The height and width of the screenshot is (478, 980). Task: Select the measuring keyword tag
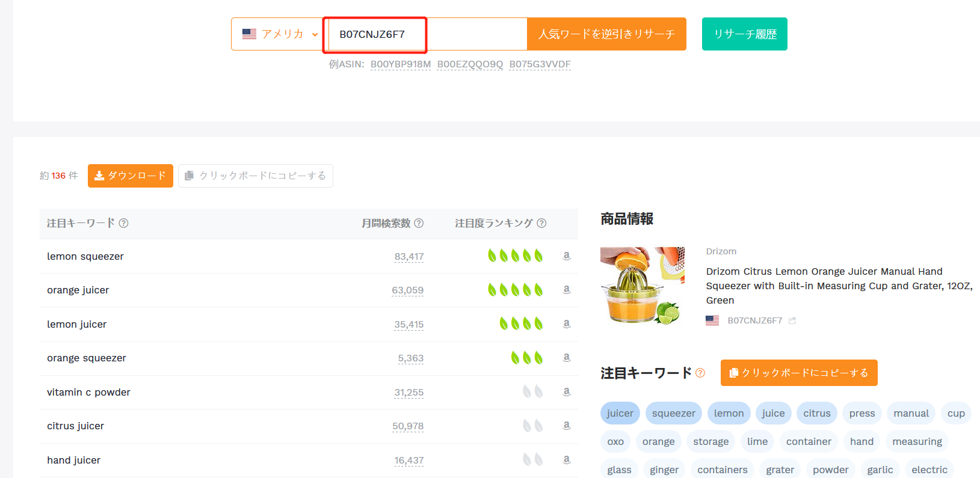917,441
